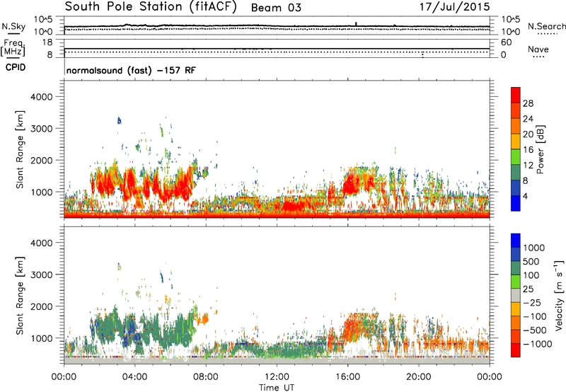This screenshot has height=392, width=566.
Task: Click the 'Slant Range [km]' label of the velocity panel
Action: (20, 295)
